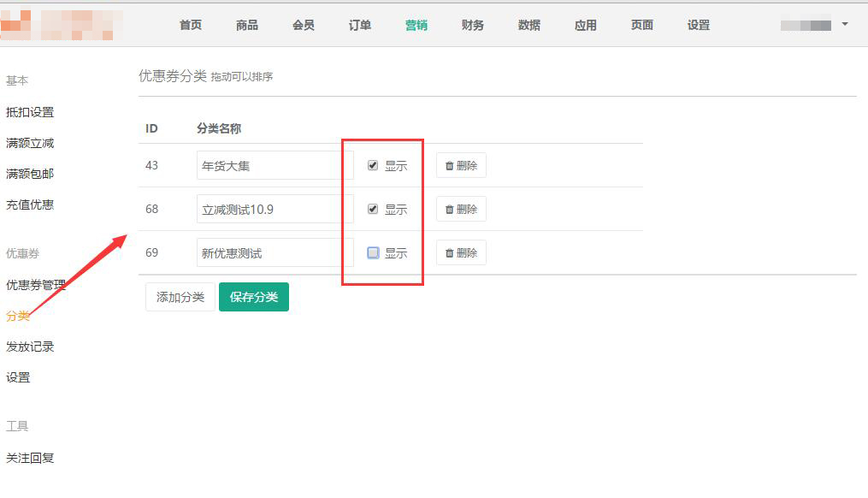868x498 pixels.
Task: Go to 商品 in top navigation
Action: (247, 26)
